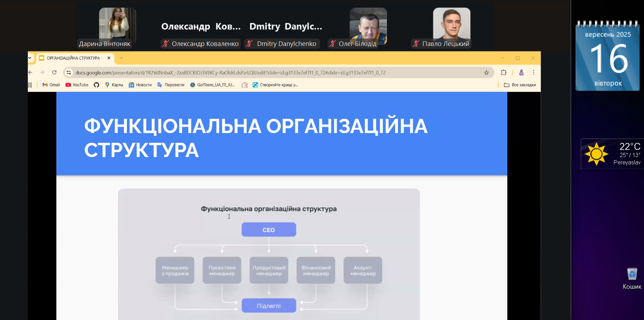Open Recycle Bin on the desktop
The height and width of the screenshot is (320, 644).
coord(632,275)
